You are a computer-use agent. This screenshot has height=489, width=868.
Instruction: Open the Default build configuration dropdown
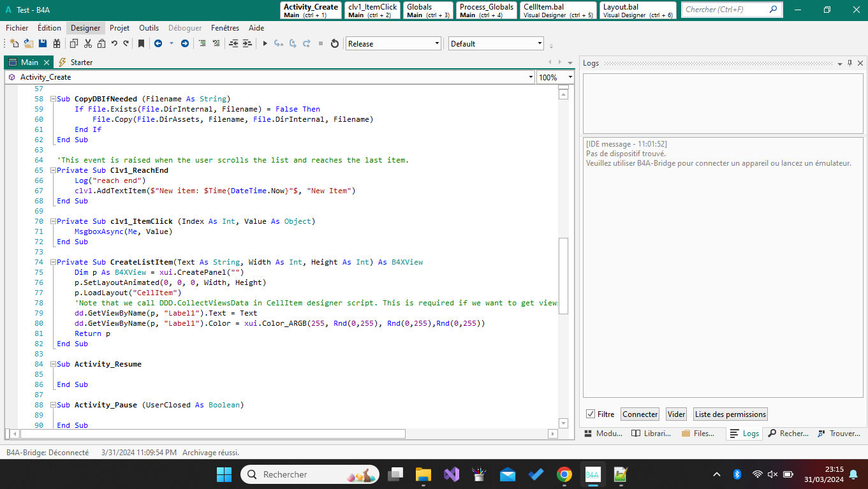pos(496,43)
